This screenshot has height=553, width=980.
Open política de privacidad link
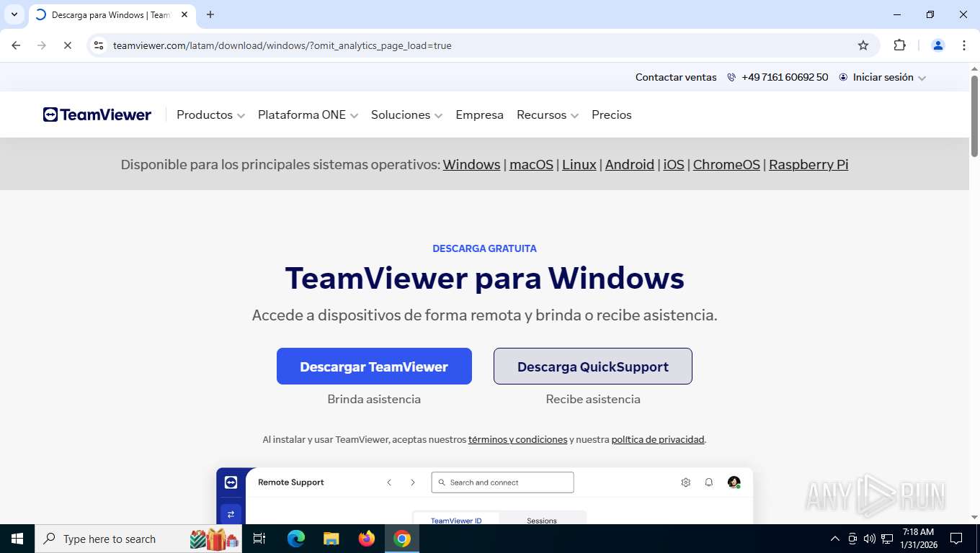[x=658, y=439]
